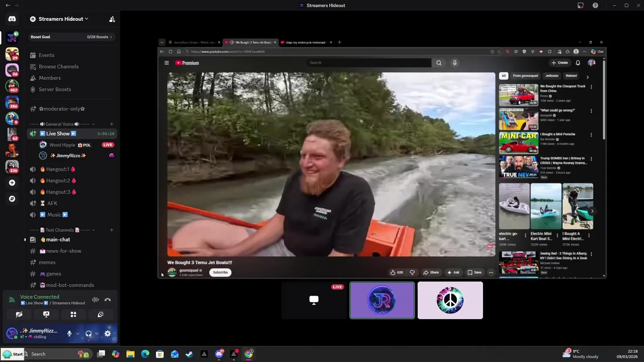This screenshot has height=362, width=644.
Task: Click JimmyRizzo in the Live Show channel
Action: [x=76, y=156]
